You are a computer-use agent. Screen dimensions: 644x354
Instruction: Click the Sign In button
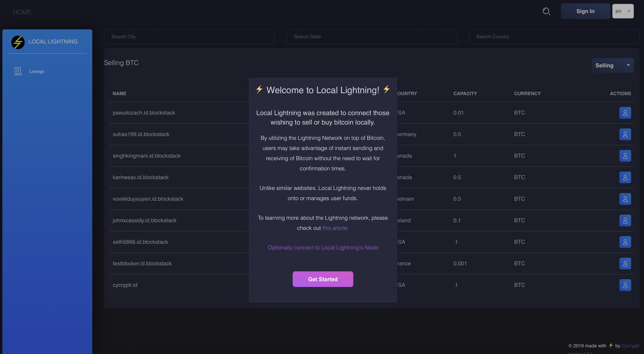pyautogui.click(x=585, y=11)
